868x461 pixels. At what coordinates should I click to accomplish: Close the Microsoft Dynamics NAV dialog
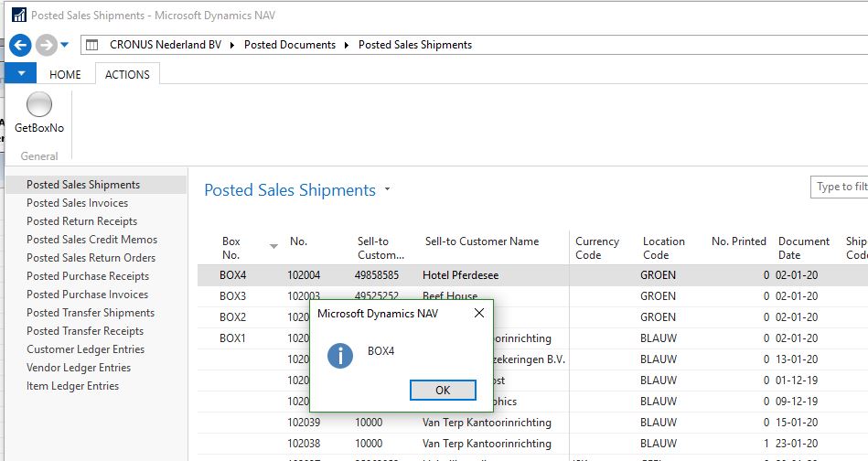[478, 314]
